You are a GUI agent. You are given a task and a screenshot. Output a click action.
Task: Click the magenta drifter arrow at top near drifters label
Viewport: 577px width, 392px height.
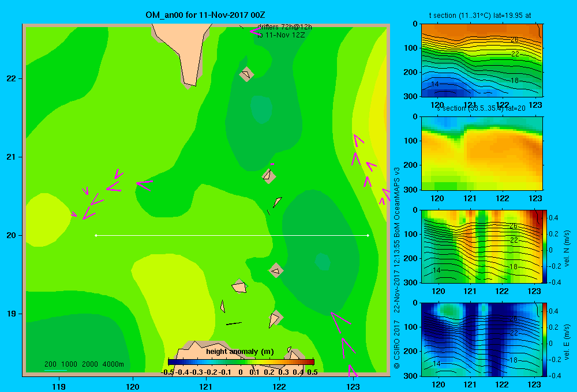(x=255, y=31)
